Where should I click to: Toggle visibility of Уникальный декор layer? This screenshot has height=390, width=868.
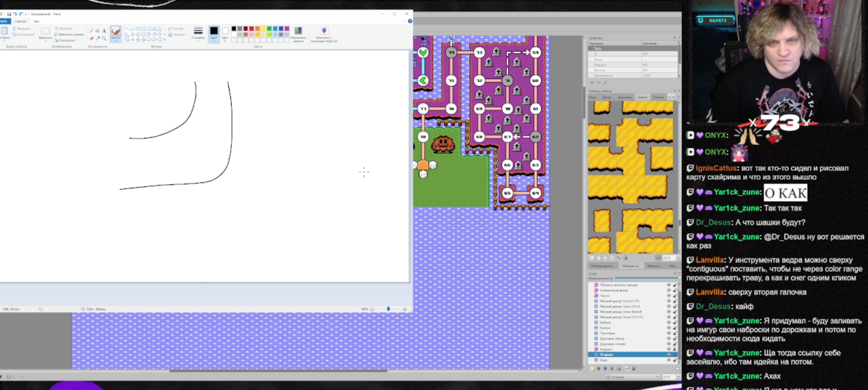tap(668, 291)
